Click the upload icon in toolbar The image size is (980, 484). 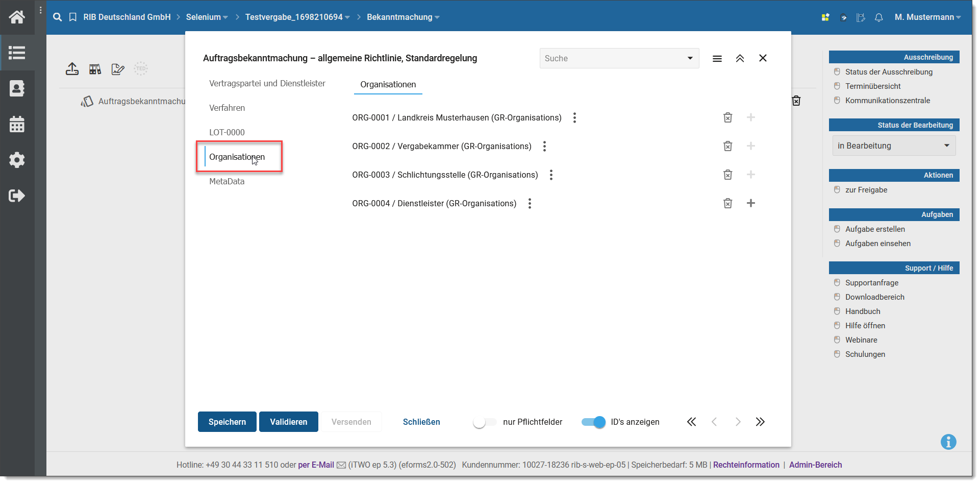point(72,69)
